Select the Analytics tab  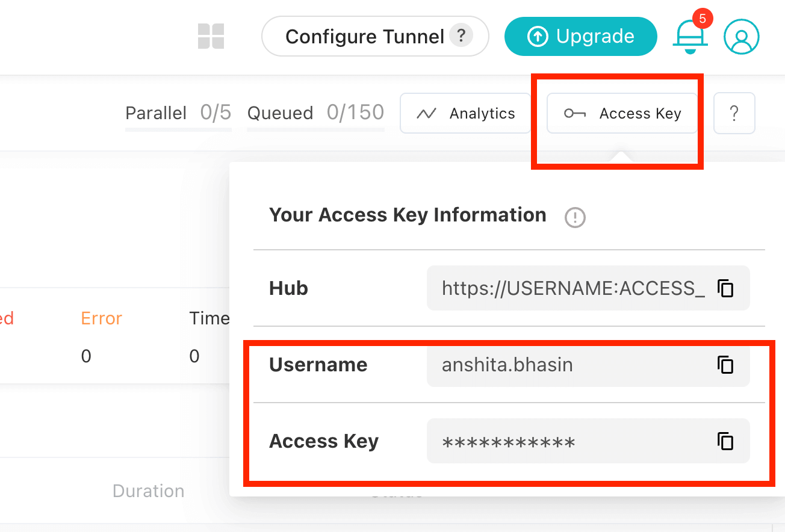tap(465, 113)
